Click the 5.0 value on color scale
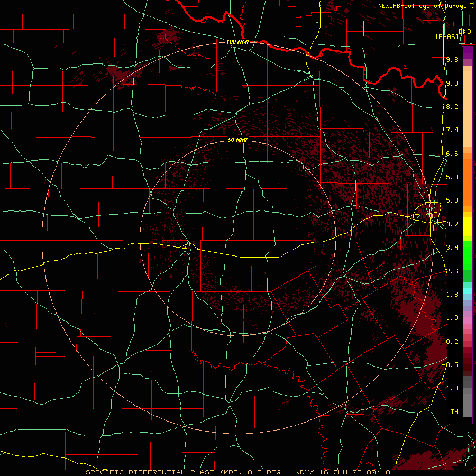This screenshot has width=476, height=476. (452, 200)
